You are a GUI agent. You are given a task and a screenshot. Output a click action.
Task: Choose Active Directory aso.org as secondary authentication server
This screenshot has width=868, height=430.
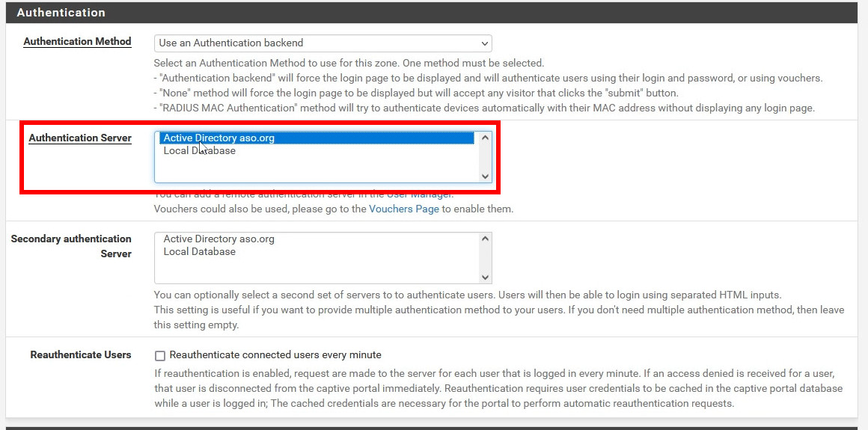(x=218, y=239)
